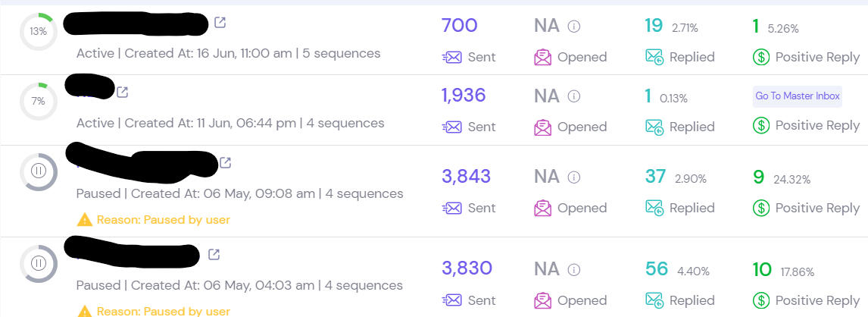Click info icon beside NA in 1,936 row
This screenshot has height=317, width=868.
[574, 96]
